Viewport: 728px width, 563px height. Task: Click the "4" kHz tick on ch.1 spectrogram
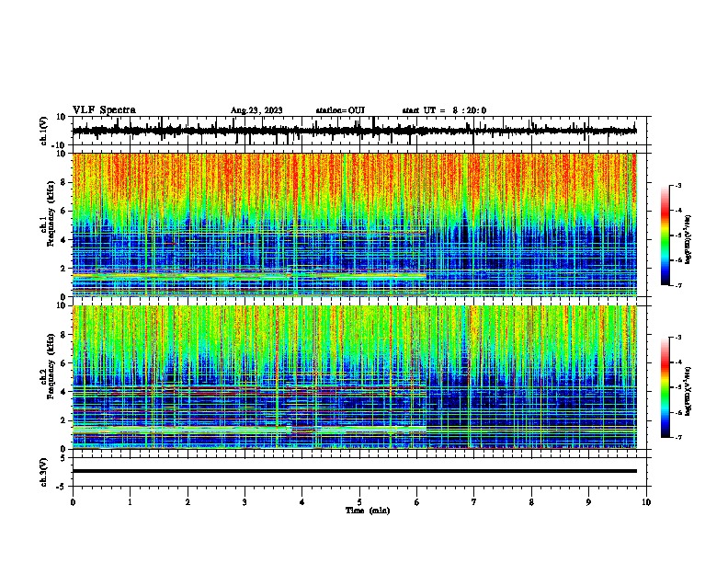click(x=63, y=240)
